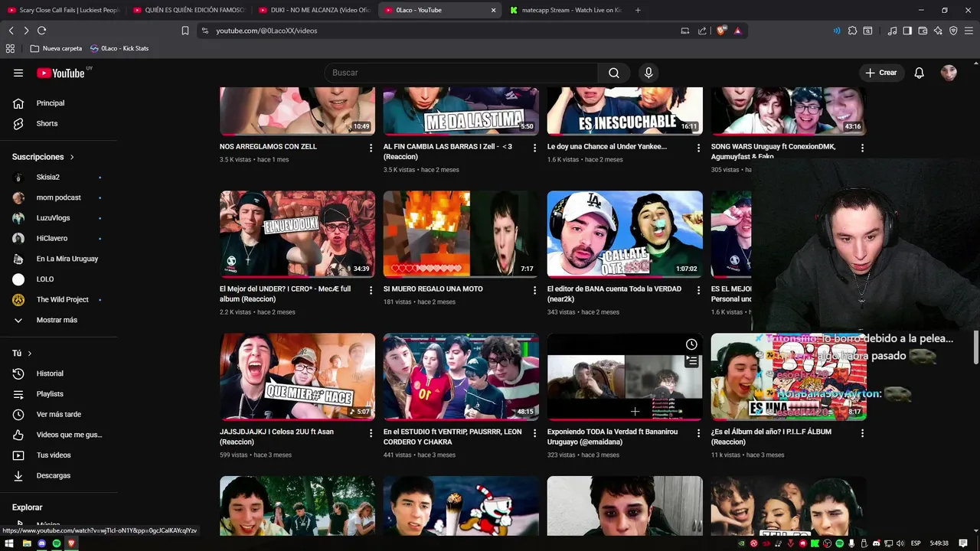The image size is (980, 551).
Task: Open Windows action center notifications
Action: coord(963,543)
